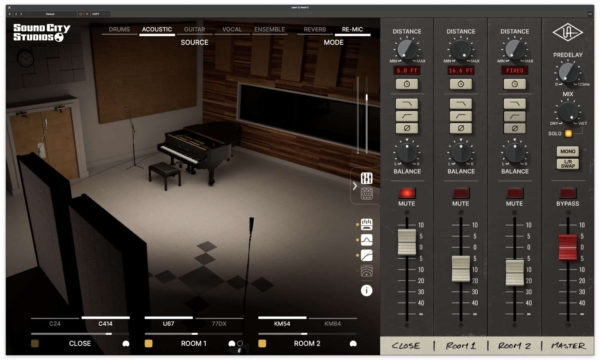Click the red Master fader
The height and width of the screenshot is (362, 600).
568,248
